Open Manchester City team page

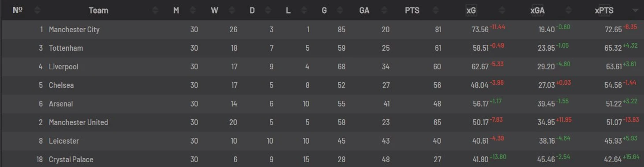[74, 30]
